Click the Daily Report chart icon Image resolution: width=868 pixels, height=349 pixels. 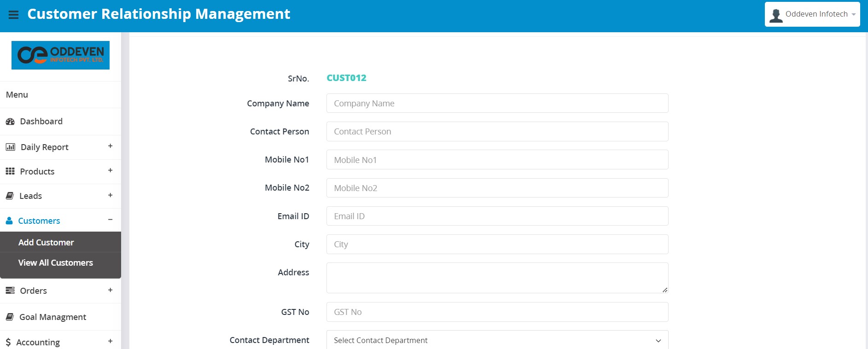(10, 147)
